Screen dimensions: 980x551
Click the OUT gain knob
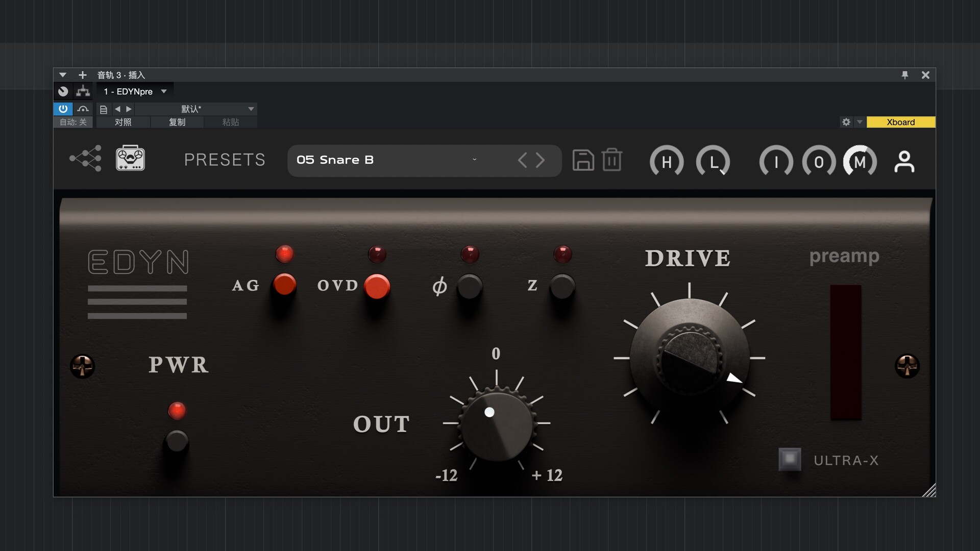(x=497, y=423)
